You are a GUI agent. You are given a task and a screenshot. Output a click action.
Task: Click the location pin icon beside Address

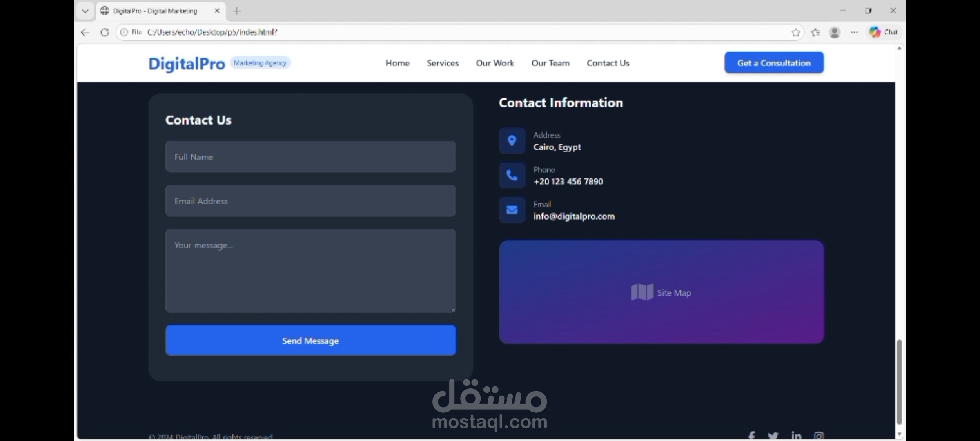(512, 141)
